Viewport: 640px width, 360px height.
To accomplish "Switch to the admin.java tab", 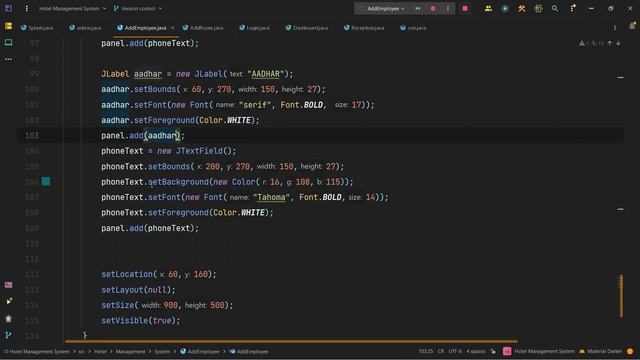I will click(x=85, y=28).
